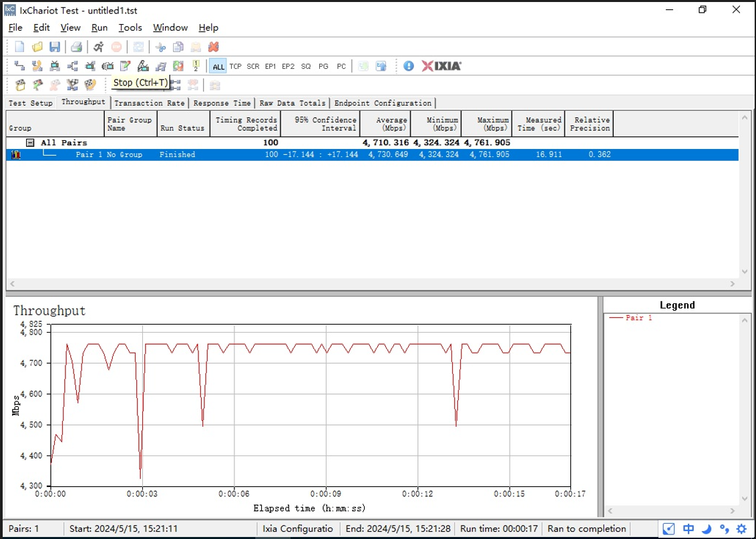Toggle the EP2 filter button
This screenshot has height=539, width=756.
pyautogui.click(x=288, y=66)
